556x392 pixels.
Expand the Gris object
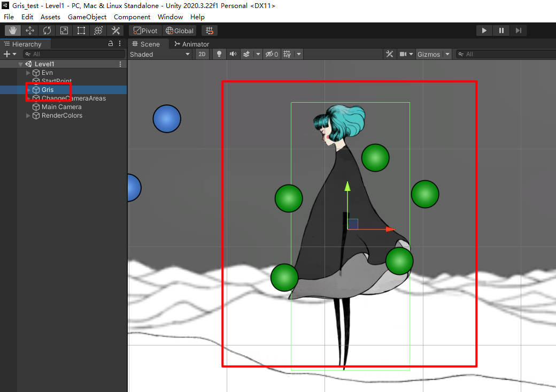pyautogui.click(x=29, y=90)
